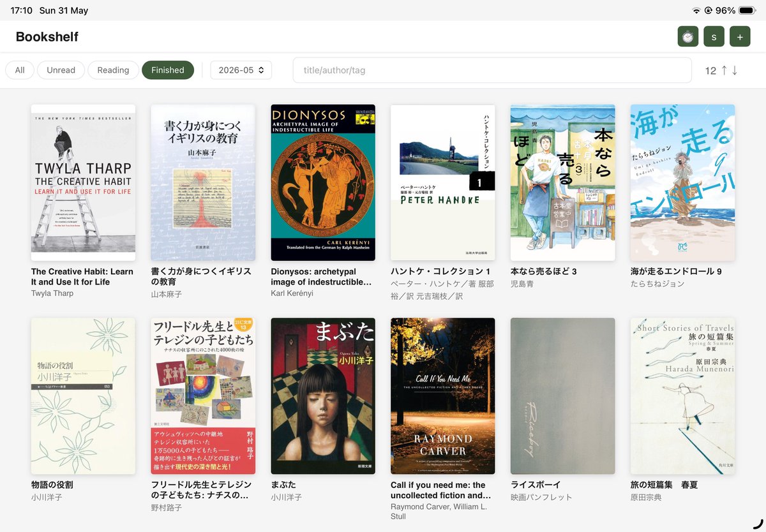Image resolution: width=766 pixels, height=532 pixels.
Task: Click author 小川洋子 under 物語の役割
Action: 47,498
